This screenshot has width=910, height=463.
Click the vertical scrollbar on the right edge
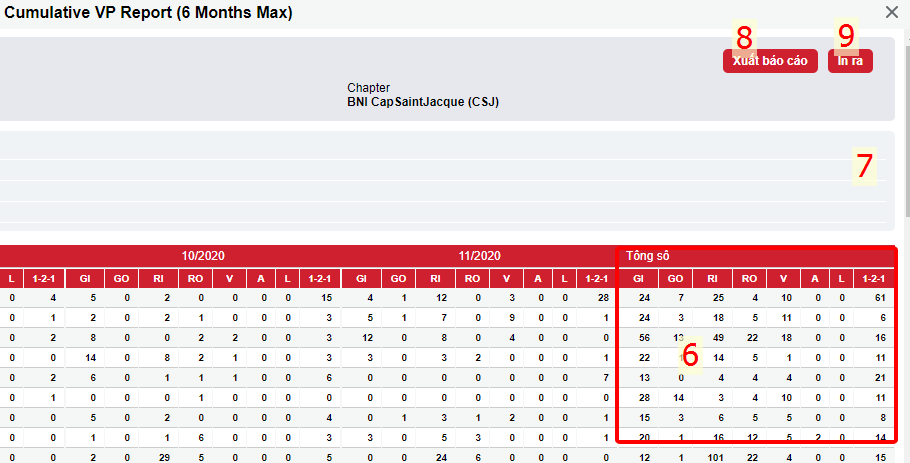907,128
